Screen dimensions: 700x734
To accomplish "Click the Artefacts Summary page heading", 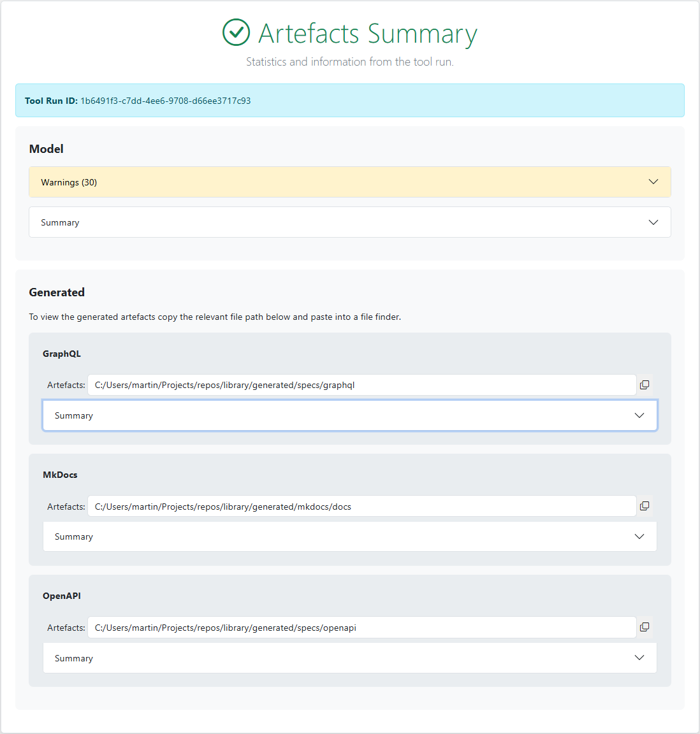I will click(367, 33).
